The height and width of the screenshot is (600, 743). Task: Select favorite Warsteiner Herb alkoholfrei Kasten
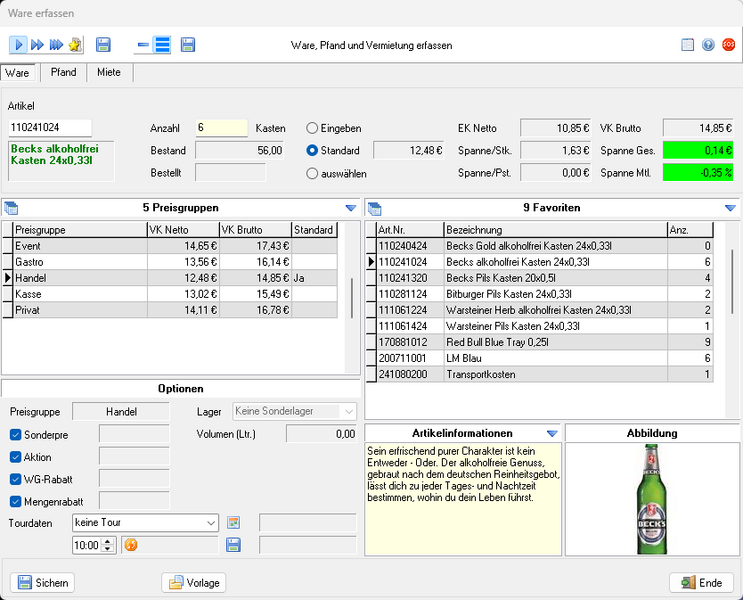(540, 310)
